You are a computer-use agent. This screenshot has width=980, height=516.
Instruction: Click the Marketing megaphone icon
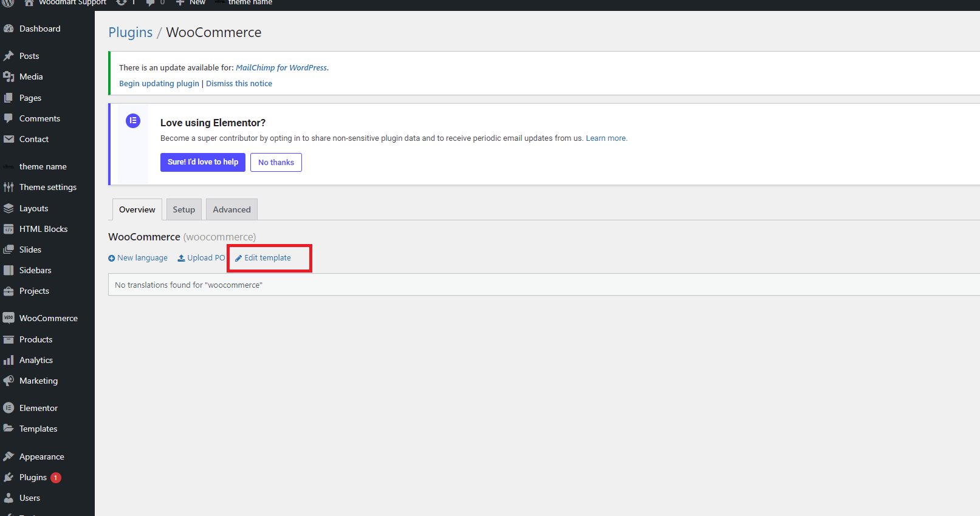coord(9,381)
